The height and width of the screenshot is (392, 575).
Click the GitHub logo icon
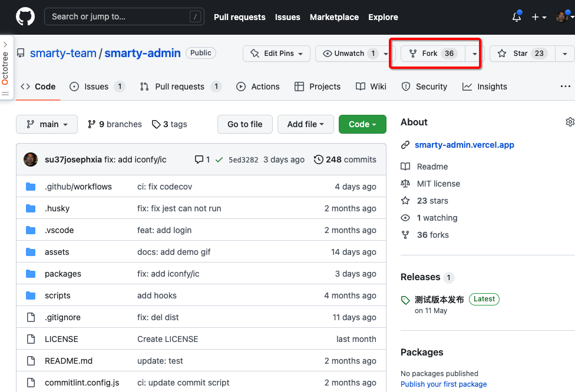click(25, 17)
